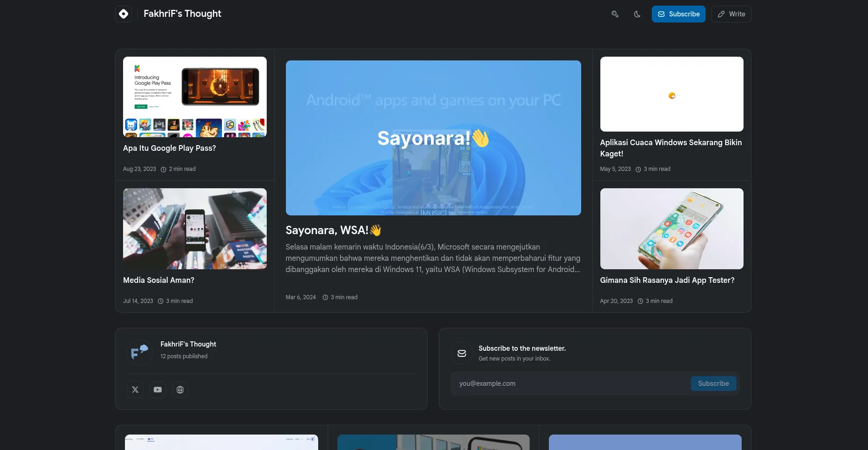The width and height of the screenshot is (868, 450).
Task: Visit the X (Twitter) social link
Action: pos(135,390)
